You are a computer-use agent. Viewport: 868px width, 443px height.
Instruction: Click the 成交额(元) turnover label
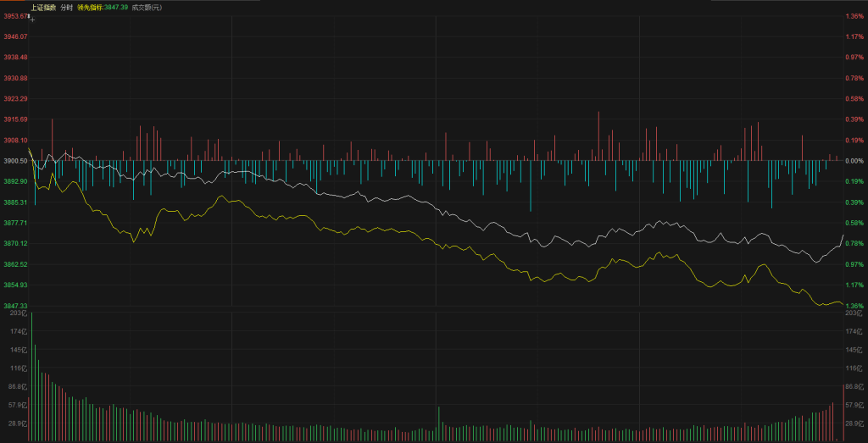(147, 7)
